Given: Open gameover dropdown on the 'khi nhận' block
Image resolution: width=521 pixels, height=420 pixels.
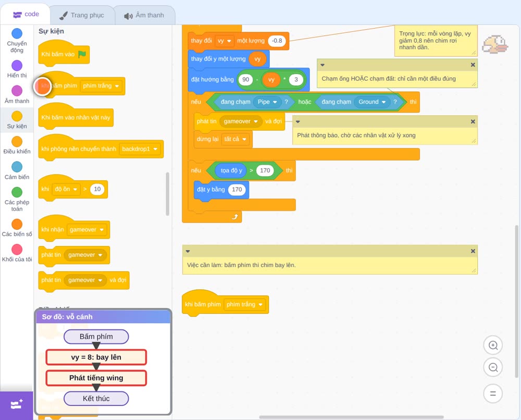Looking at the screenshot, I should tap(86, 230).
